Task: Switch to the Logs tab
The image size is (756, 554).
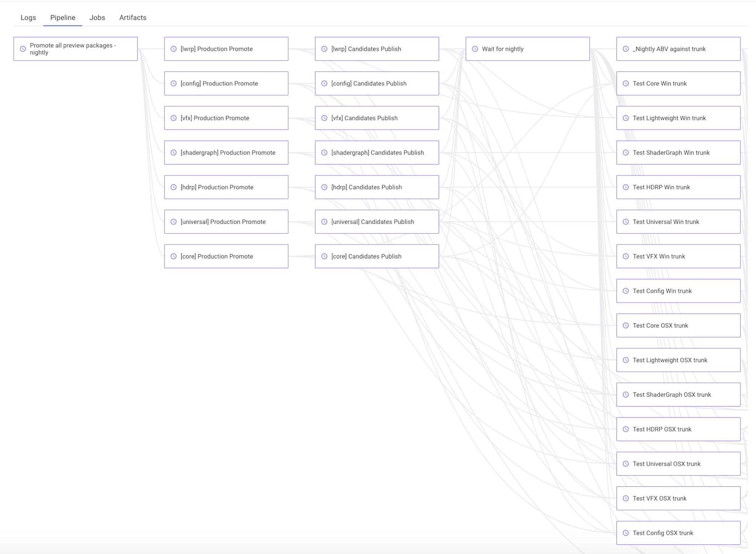Action: [28, 17]
